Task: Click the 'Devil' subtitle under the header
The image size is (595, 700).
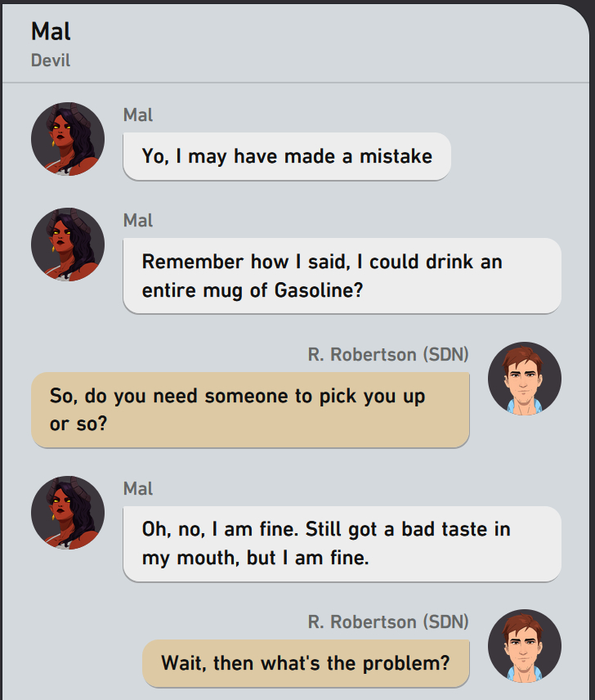Action: [51, 61]
